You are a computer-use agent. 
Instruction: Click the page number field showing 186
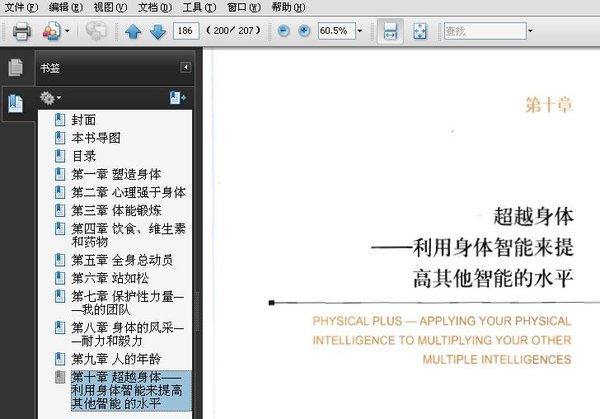pos(186,31)
